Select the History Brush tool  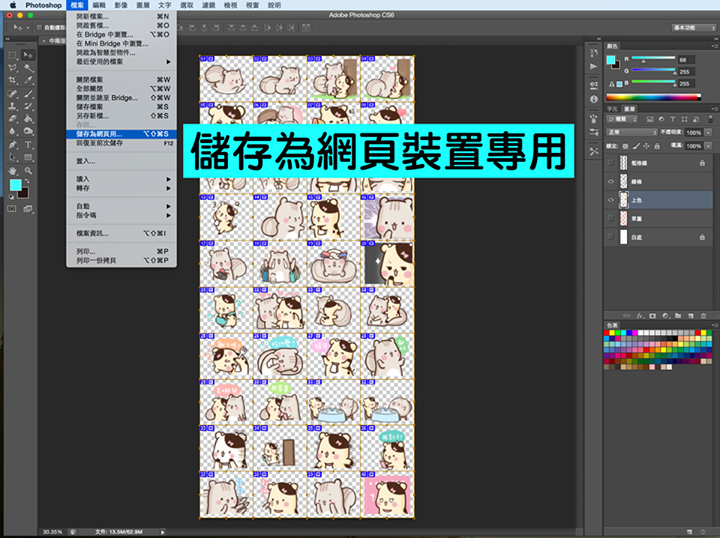point(28,106)
